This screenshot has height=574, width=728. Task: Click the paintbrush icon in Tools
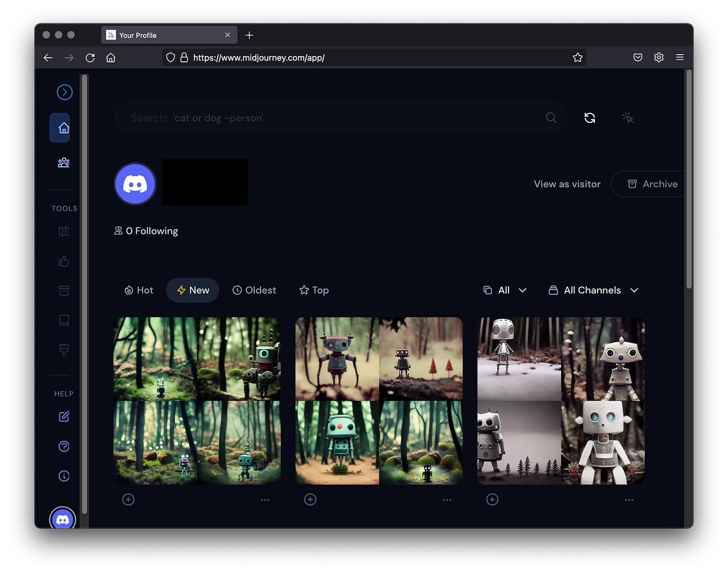[63, 350]
